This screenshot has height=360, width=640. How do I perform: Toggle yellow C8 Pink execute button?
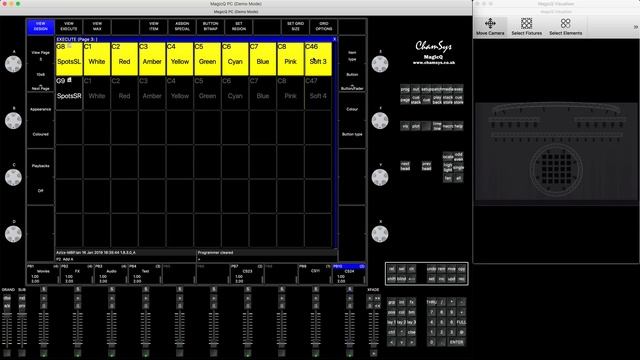290,59
